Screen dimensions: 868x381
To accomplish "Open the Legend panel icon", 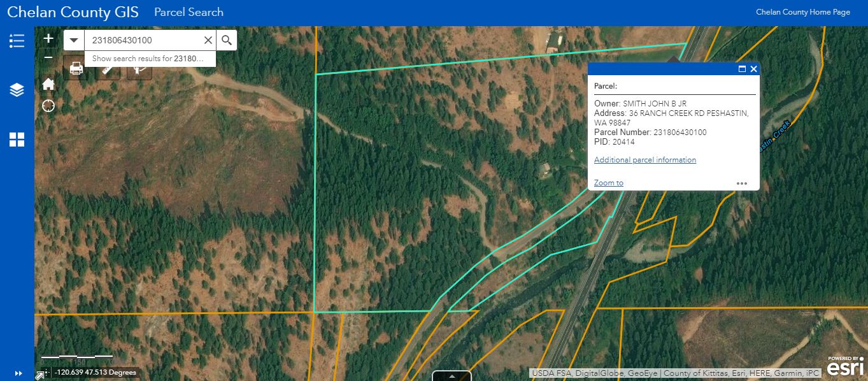I will (x=17, y=41).
